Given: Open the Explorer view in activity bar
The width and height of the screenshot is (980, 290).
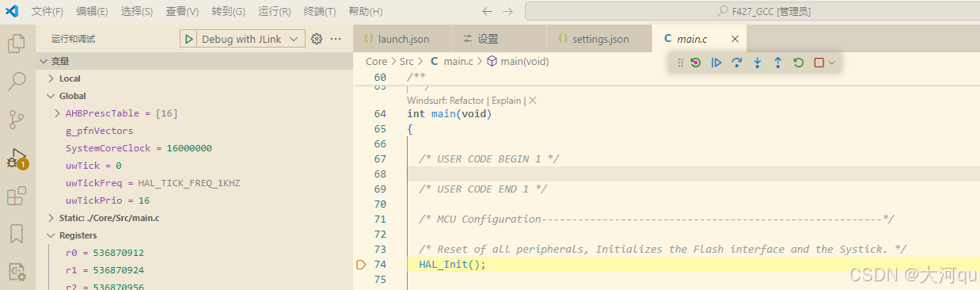Looking at the screenshot, I should click(17, 44).
